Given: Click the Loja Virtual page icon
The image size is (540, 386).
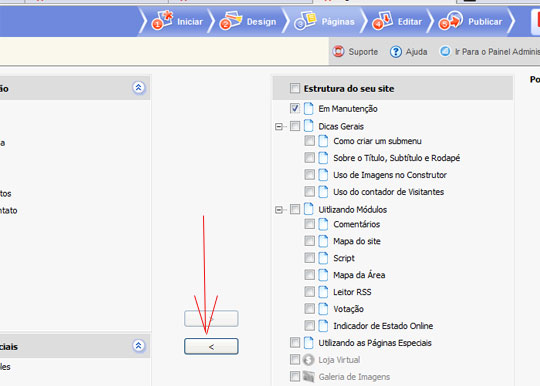Looking at the screenshot, I should click(309, 360).
